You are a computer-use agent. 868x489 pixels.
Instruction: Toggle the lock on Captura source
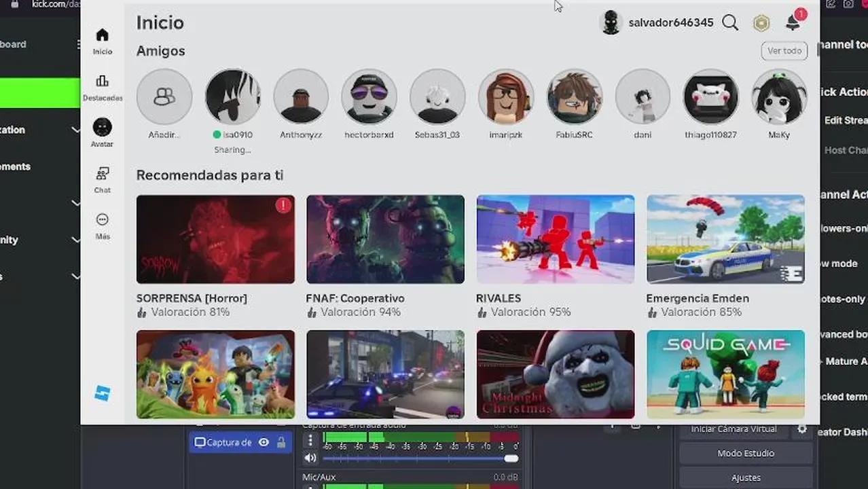281,442
